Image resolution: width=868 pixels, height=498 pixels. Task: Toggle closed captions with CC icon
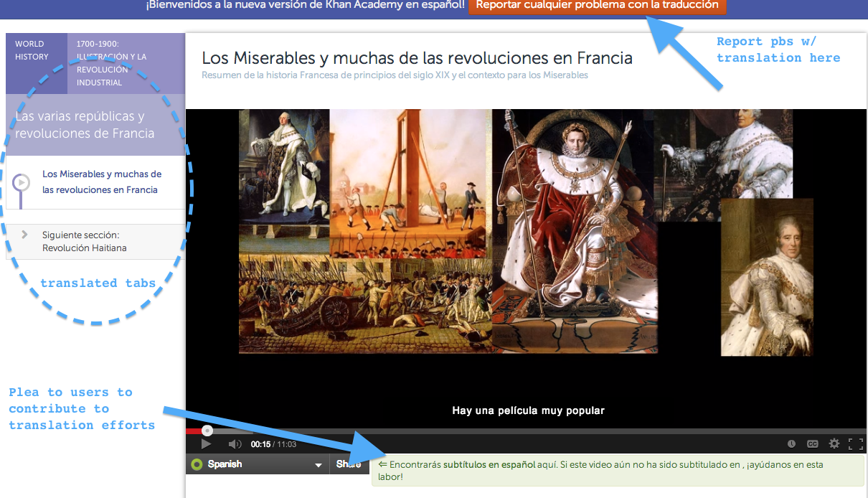coord(813,444)
